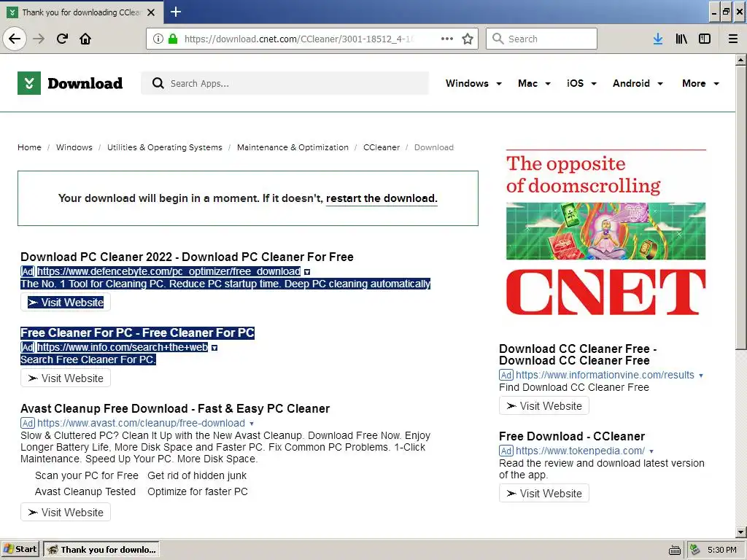Click the system tray network icon
This screenshot has height=560, width=747.
pyautogui.click(x=695, y=550)
